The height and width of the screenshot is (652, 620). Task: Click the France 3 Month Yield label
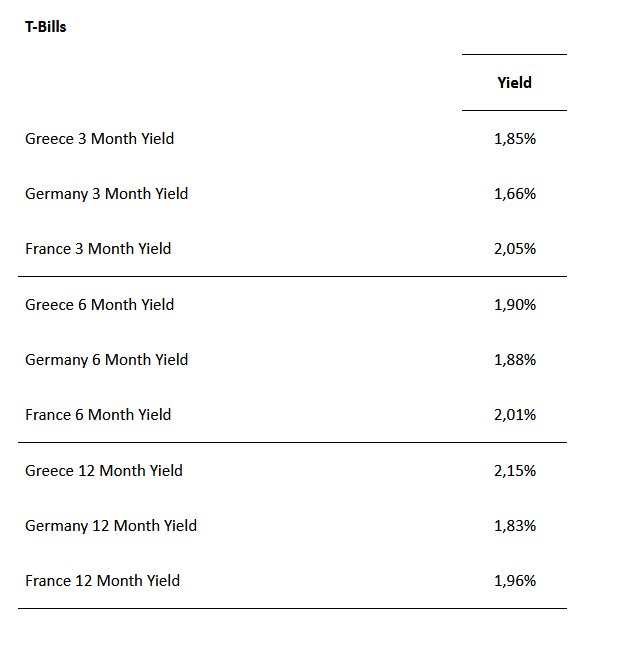pyautogui.click(x=98, y=249)
